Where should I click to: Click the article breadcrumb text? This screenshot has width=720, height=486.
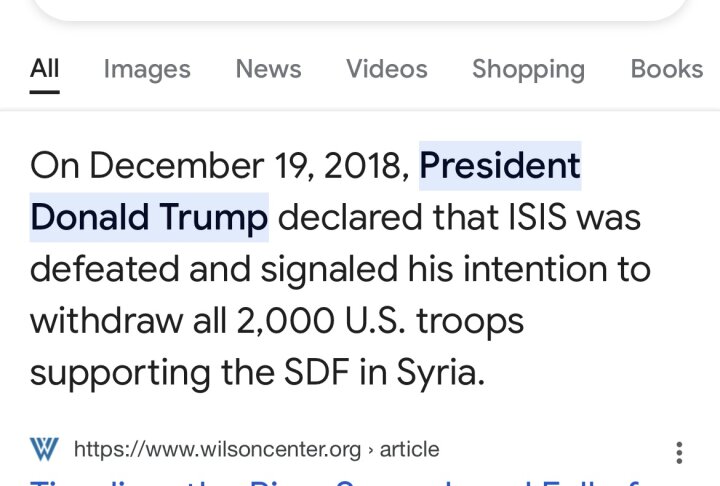[x=409, y=449]
